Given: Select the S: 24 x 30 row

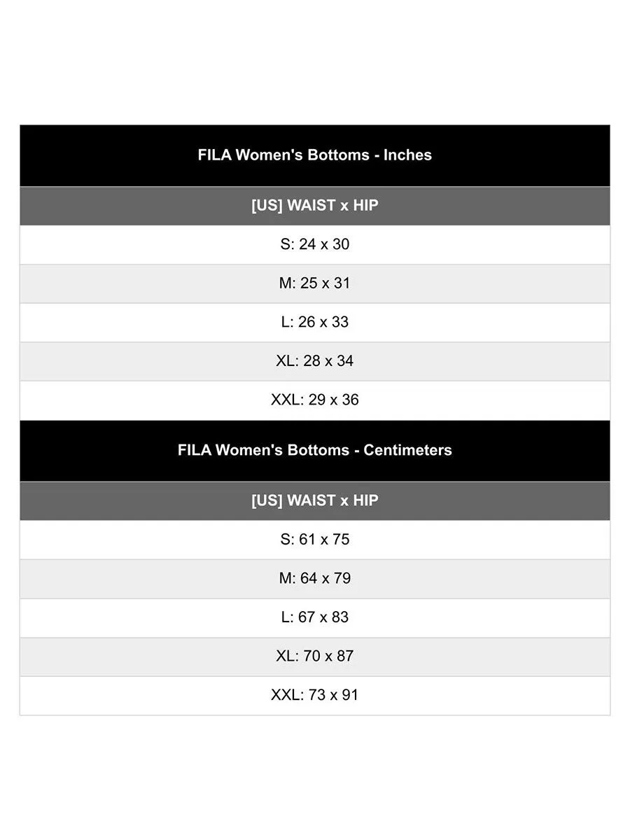Looking at the screenshot, I should click(314, 244).
